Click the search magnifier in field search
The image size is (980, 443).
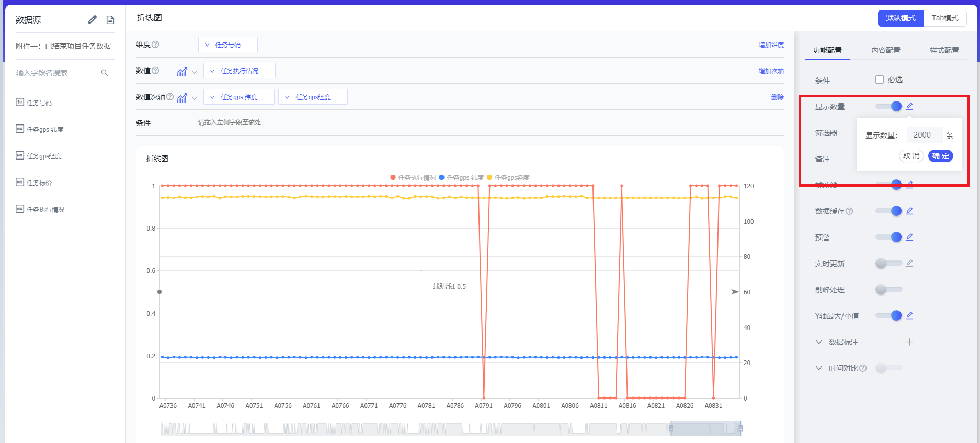point(105,73)
